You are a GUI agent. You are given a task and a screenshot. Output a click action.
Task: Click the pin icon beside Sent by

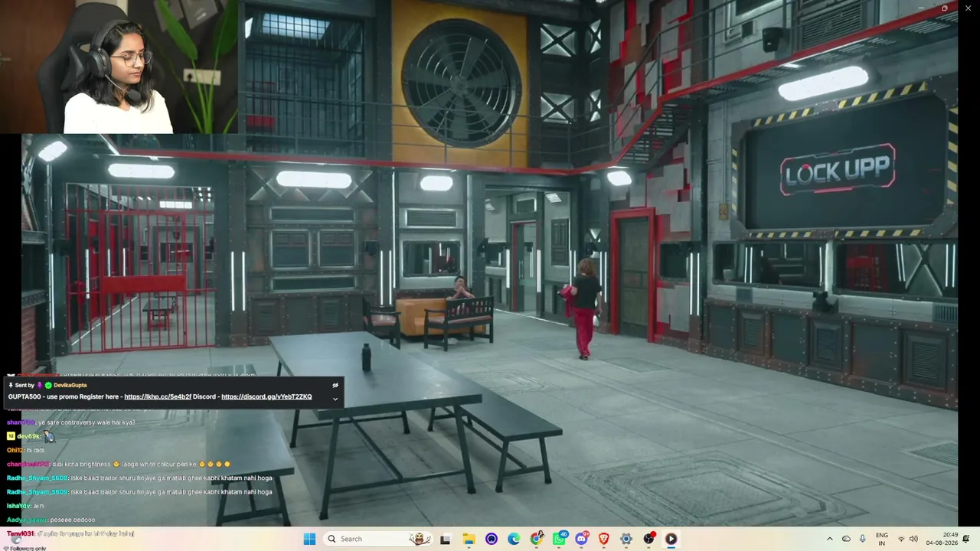coord(11,385)
